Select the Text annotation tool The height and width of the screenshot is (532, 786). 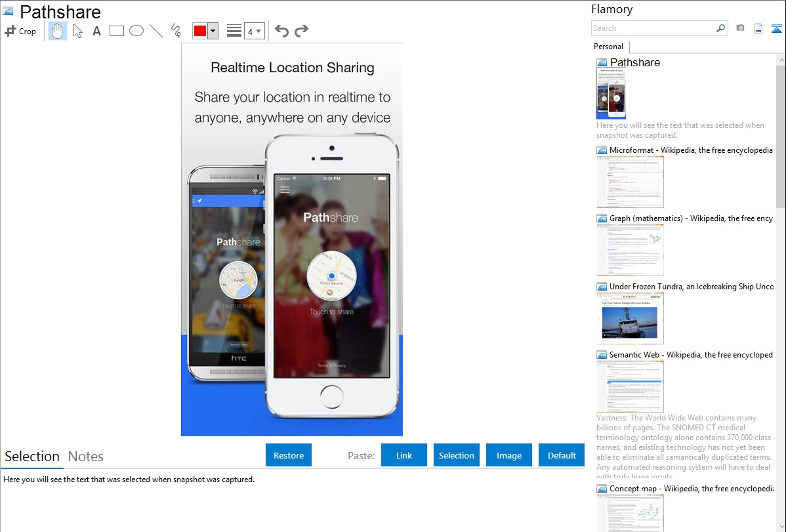point(96,31)
